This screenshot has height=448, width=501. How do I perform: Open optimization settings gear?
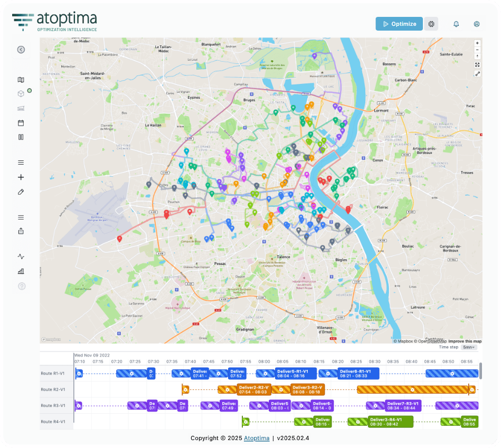(431, 24)
